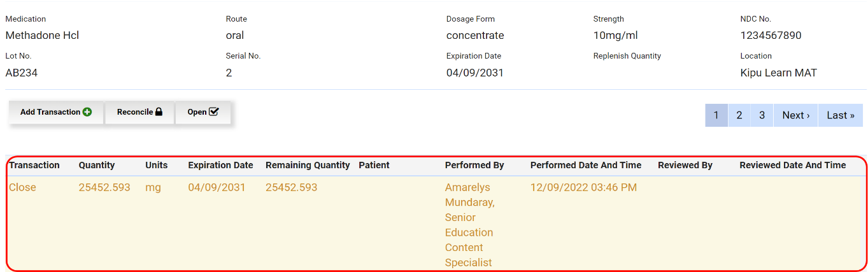Click the Performed Date And Time header
The image size is (868, 272).
(586, 165)
